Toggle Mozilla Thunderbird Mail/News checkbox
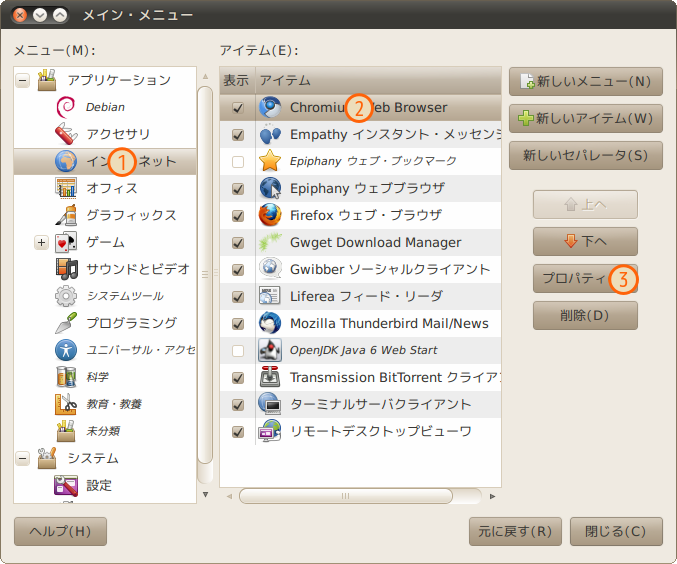Screen dimensions: 677x564 tap(238, 324)
